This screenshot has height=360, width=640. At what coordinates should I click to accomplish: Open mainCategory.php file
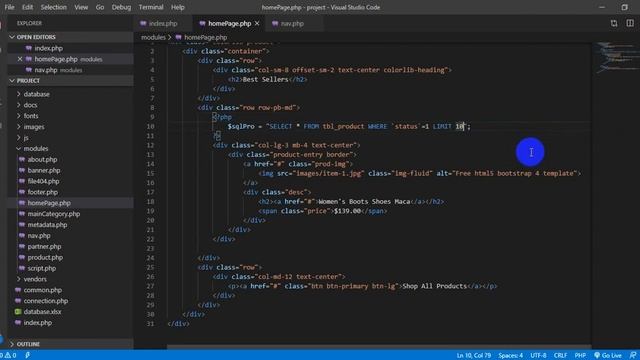point(53,214)
